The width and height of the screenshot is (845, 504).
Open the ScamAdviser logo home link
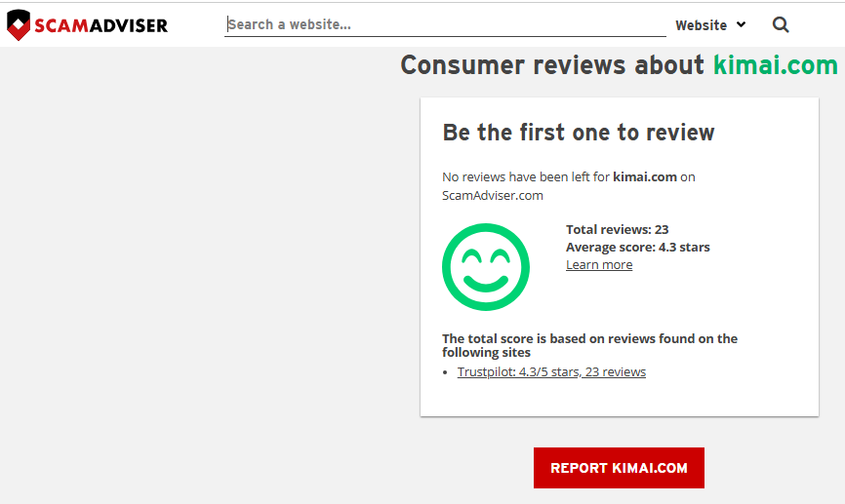point(87,24)
